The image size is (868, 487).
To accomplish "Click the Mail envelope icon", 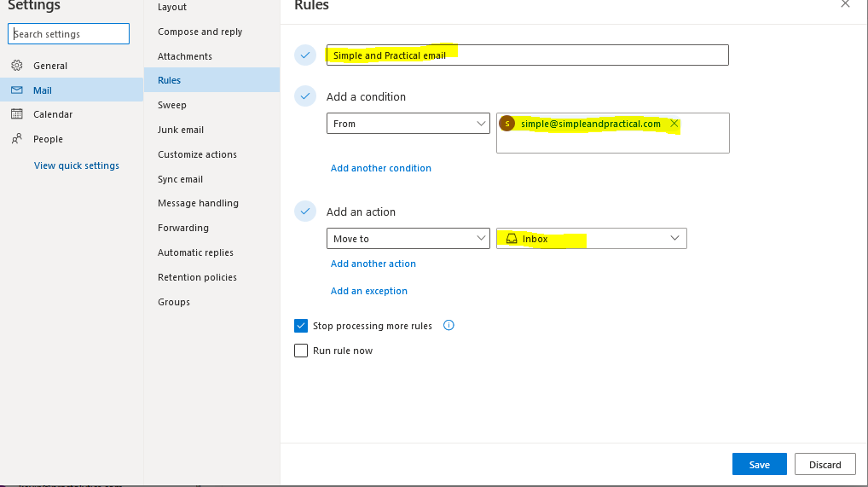I will 16,90.
